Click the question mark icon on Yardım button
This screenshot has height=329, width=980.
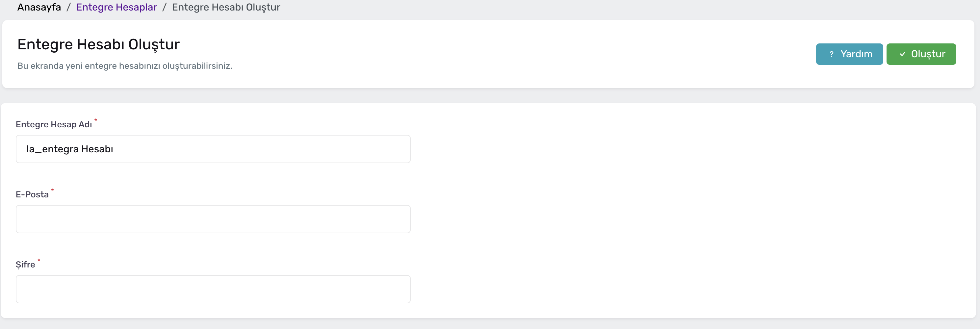coord(832,54)
